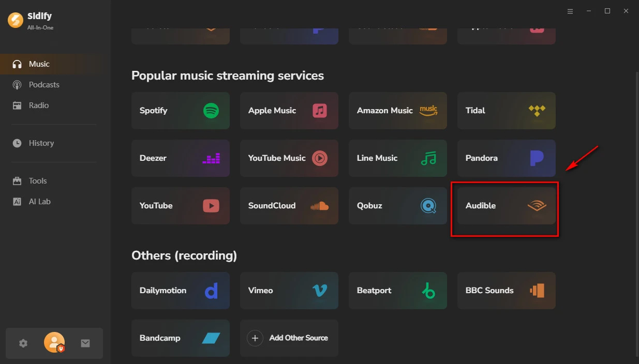Click the YouTube Music label
Image resolution: width=639 pixels, height=364 pixels.
pos(277,158)
